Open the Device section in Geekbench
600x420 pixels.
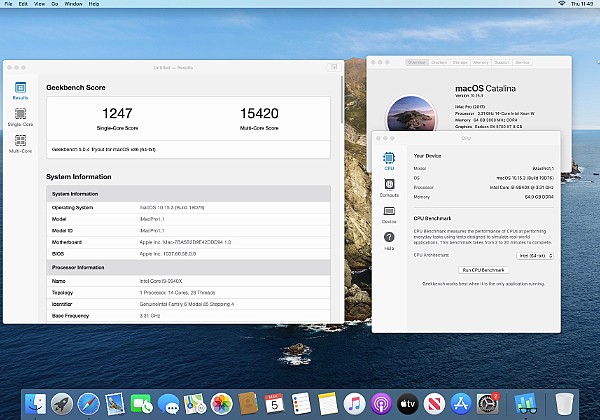(x=389, y=214)
